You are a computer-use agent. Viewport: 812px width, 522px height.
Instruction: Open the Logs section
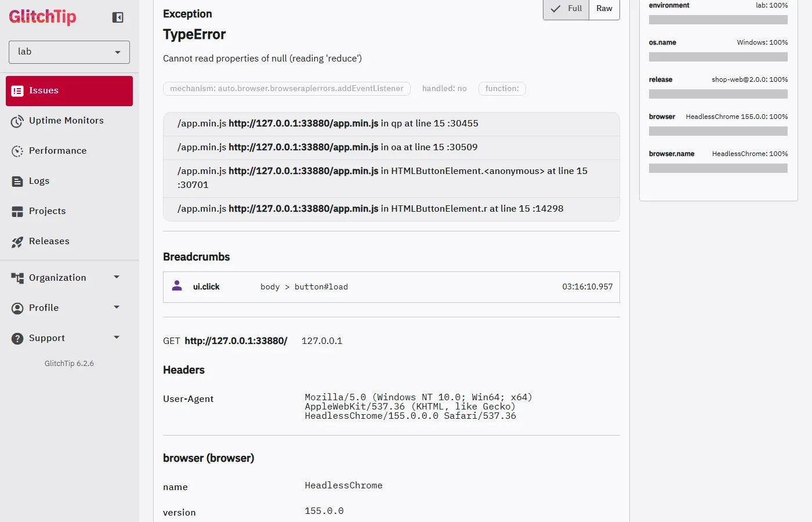point(69,181)
